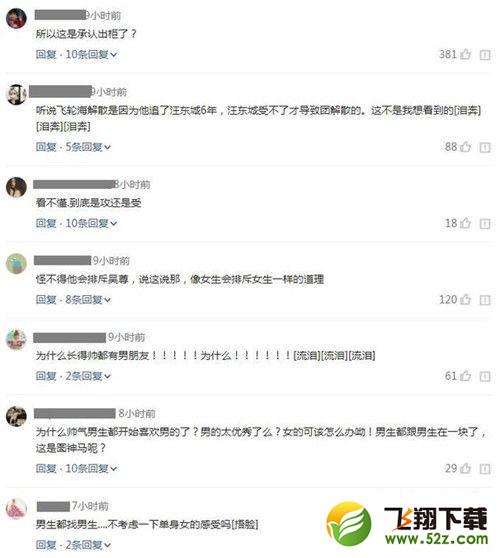Expand the 5条回复 replies list
The width and height of the screenshot is (500, 558).
click(88, 147)
